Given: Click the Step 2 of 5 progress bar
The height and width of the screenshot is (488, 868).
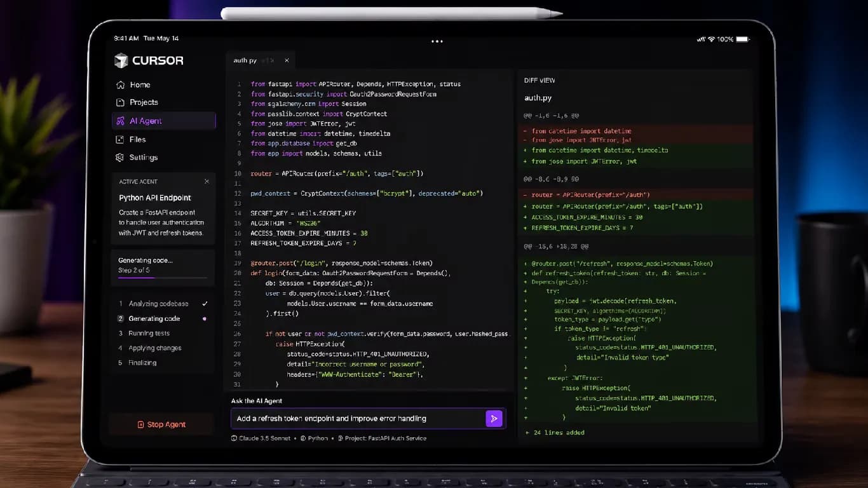Looking at the screenshot, I should tap(163, 278).
